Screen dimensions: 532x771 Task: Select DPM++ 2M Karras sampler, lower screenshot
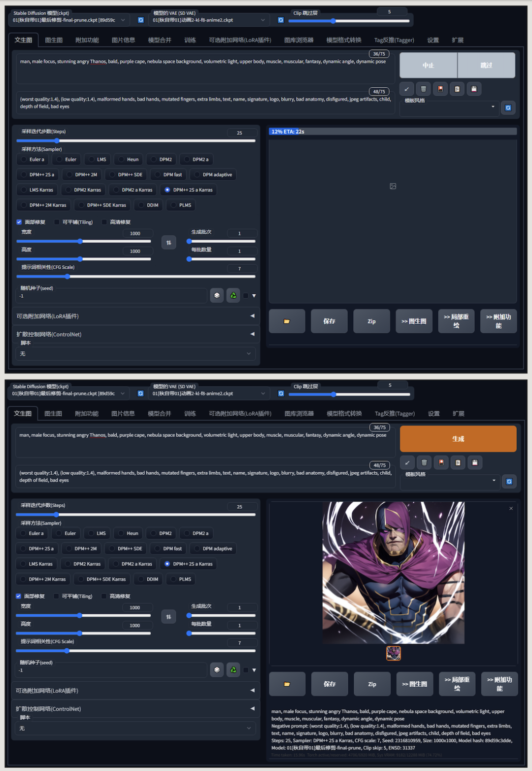pyautogui.click(x=42, y=579)
